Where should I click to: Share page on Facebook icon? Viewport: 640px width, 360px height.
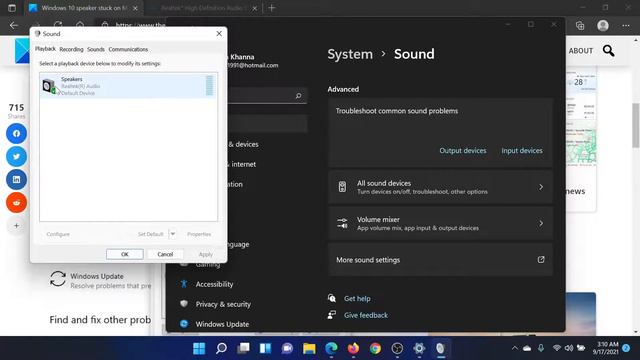click(16, 133)
